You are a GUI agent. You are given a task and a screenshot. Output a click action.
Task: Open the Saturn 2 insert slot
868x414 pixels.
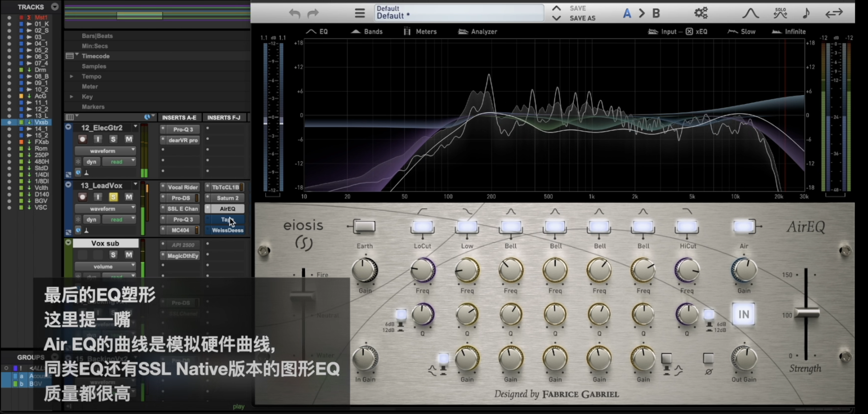(227, 198)
